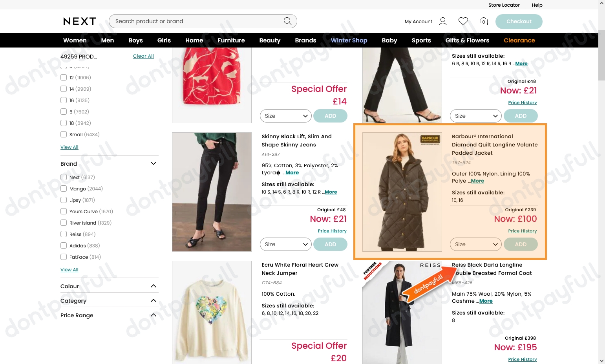This screenshot has height=364, width=605.
Task: Click the search magnifier icon
Action: click(x=288, y=21)
